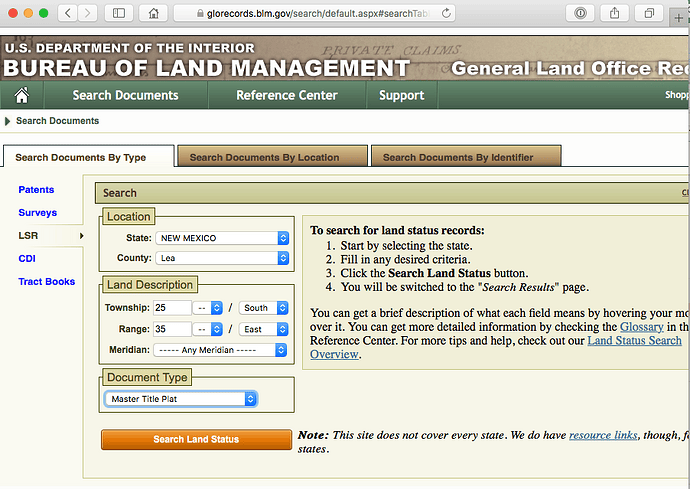Add a new tab with the plus button
Screen dimensions: 690x489
click(x=679, y=18)
